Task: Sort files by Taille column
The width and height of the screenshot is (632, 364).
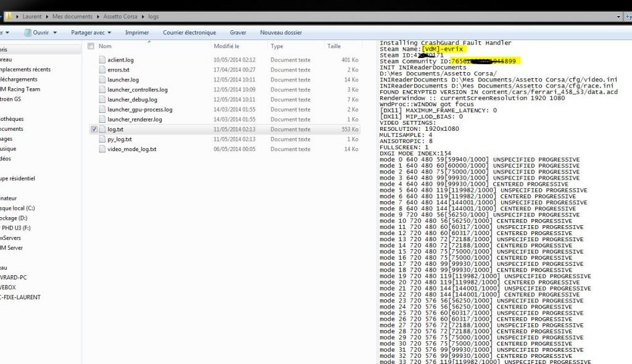Action: point(334,46)
